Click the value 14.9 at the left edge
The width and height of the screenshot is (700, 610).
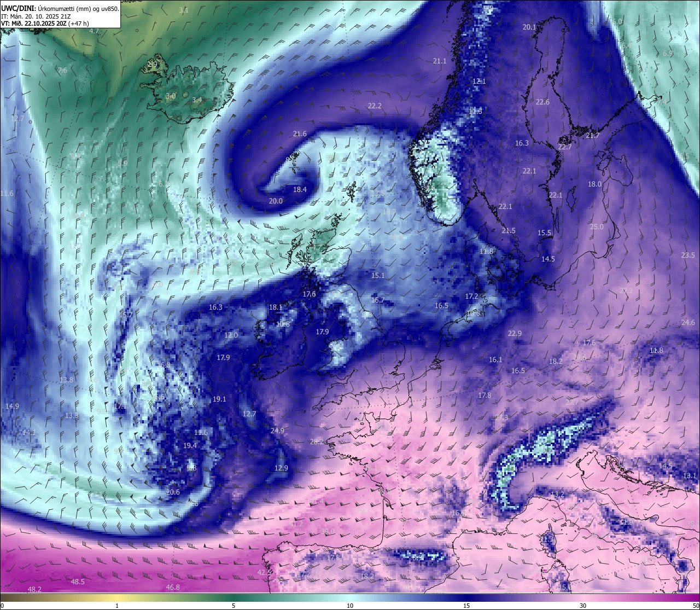(12, 406)
